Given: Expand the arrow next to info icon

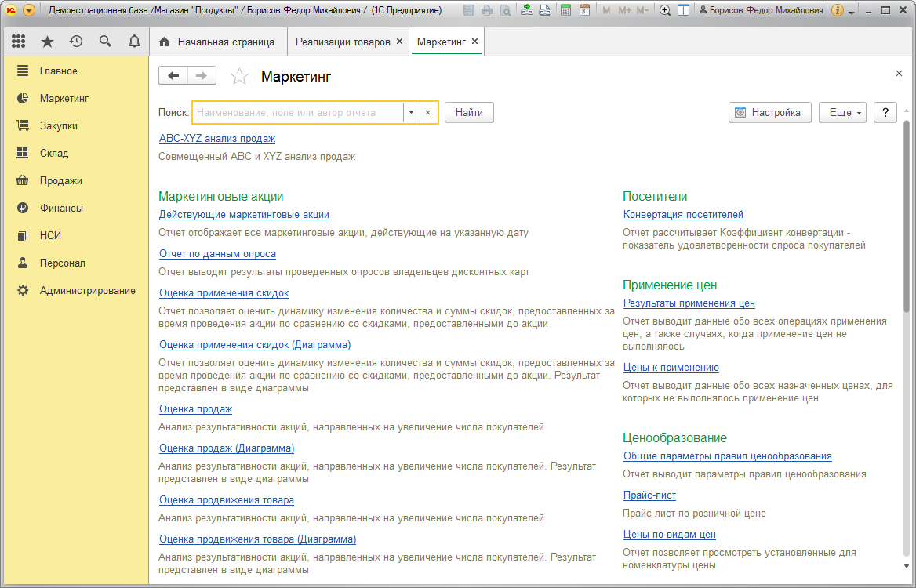Looking at the screenshot, I should (x=852, y=12).
